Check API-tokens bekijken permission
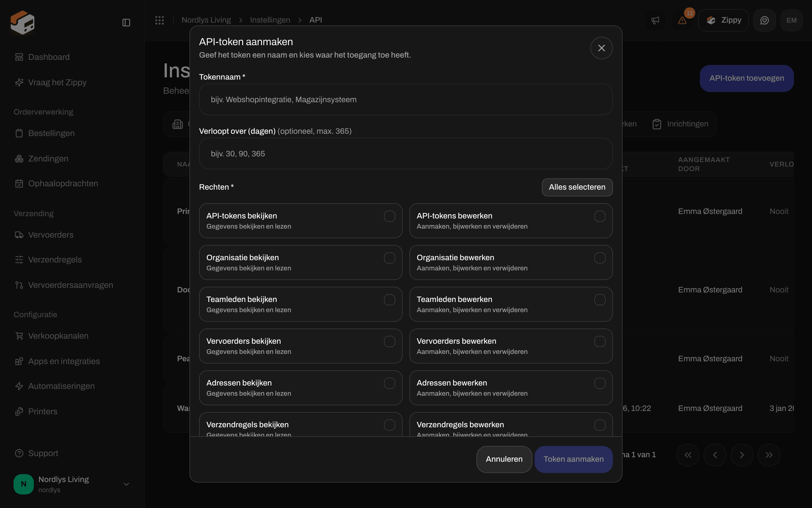 390,216
